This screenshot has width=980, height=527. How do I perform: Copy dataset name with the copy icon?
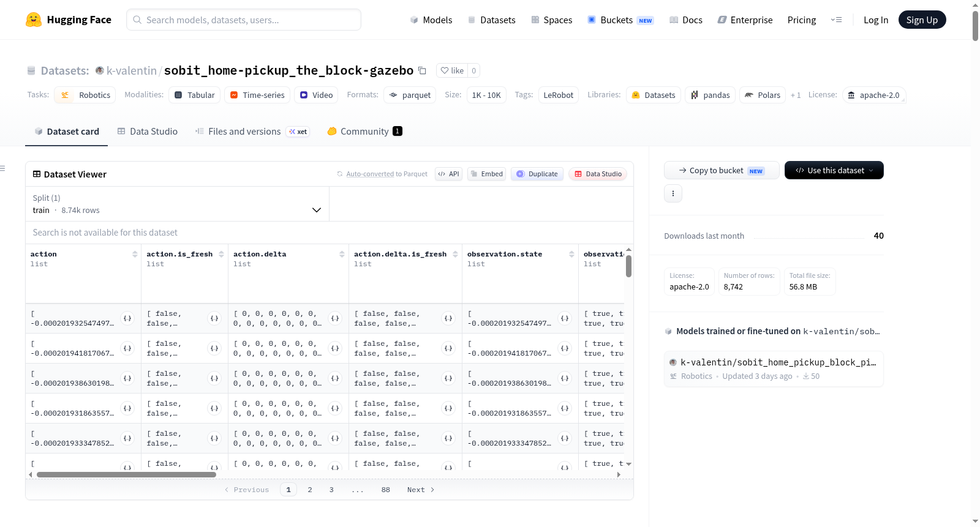tap(422, 70)
